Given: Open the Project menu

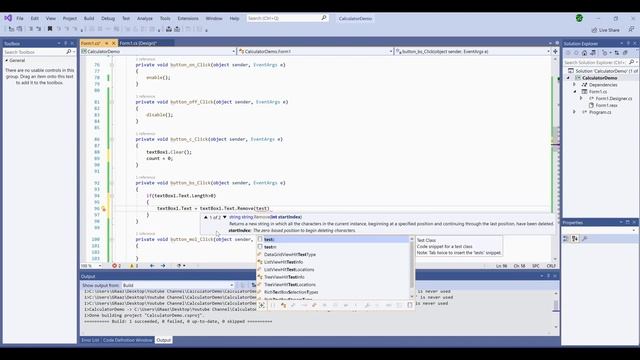Looking at the screenshot, I should (70, 18).
